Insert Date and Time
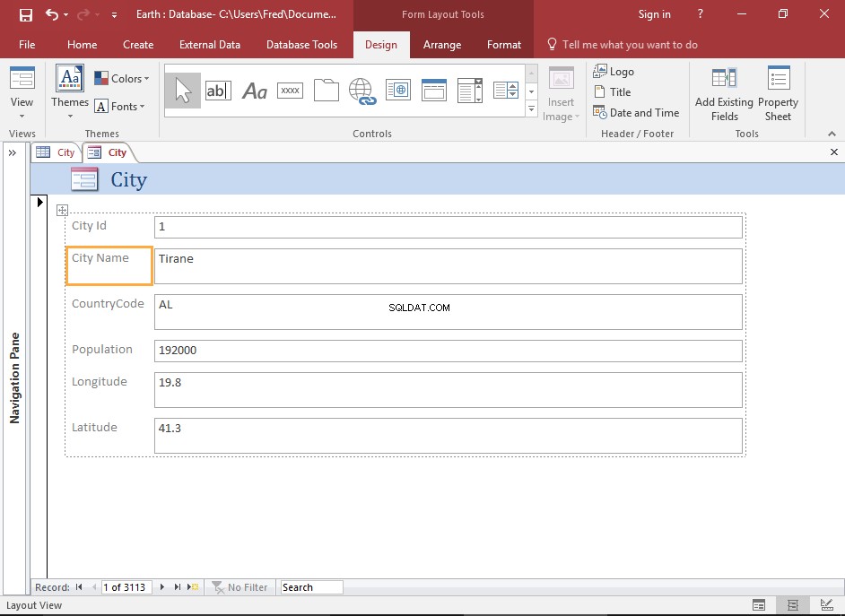 pyautogui.click(x=636, y=113)
